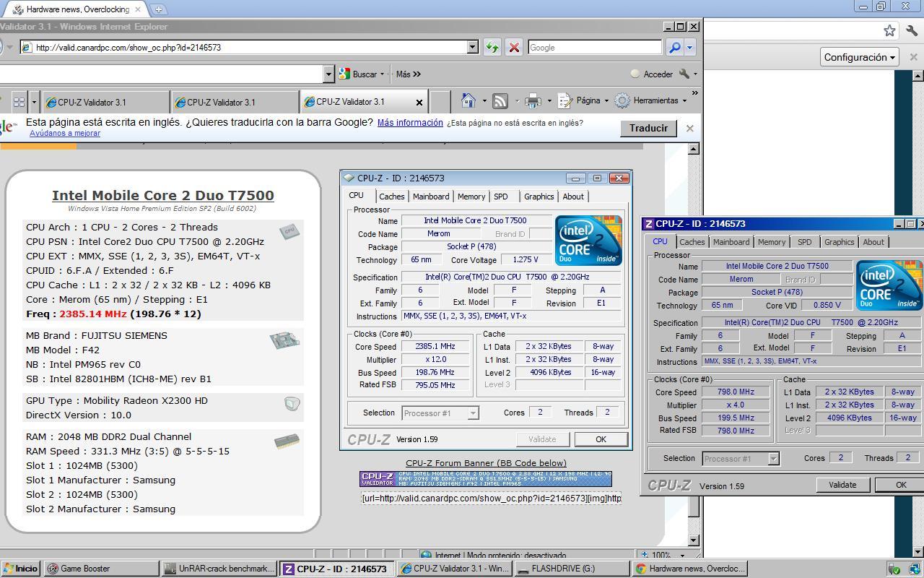Click the Google Toolbar wrench settings icon
This screenshot has height=578, width=924.
[684, 74]
